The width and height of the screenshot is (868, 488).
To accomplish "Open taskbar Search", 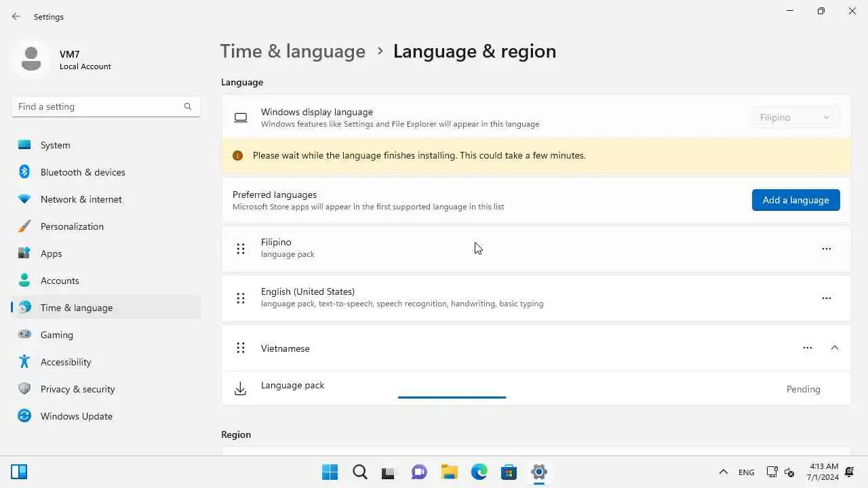I will [x=360, y=472].
